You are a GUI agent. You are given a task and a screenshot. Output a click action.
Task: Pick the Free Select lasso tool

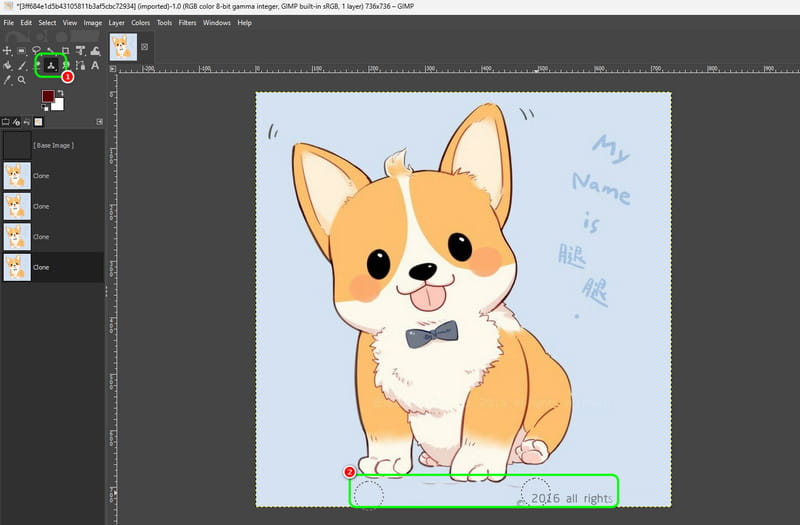click(36, 51)
